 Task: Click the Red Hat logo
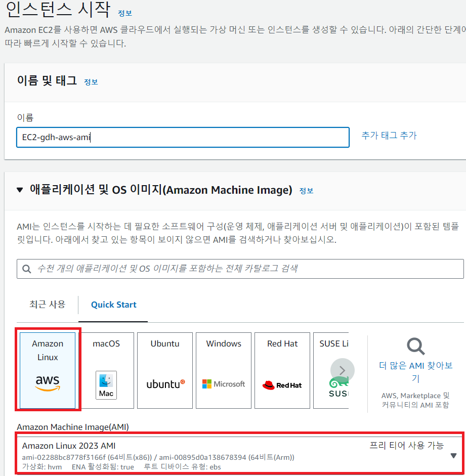click(282, 385)
